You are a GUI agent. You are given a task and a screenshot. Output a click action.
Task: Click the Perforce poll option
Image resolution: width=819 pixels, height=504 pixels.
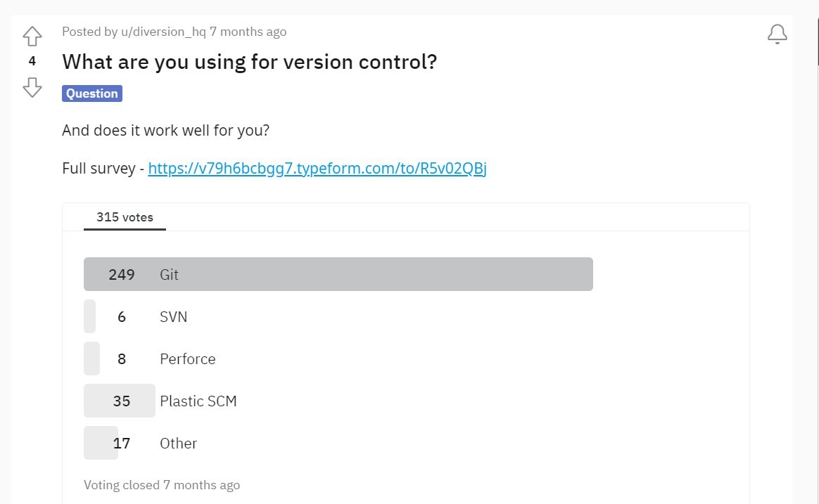click(x=188, y=359)
